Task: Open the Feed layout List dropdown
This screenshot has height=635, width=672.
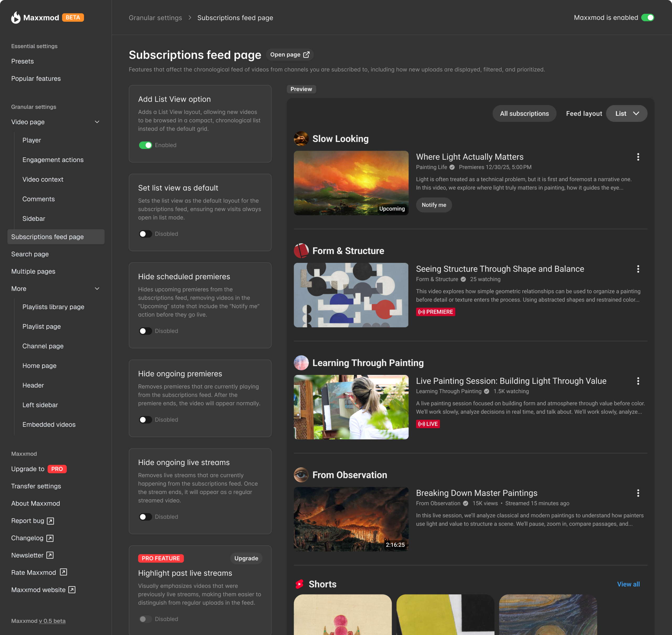Action: (627, 113)
